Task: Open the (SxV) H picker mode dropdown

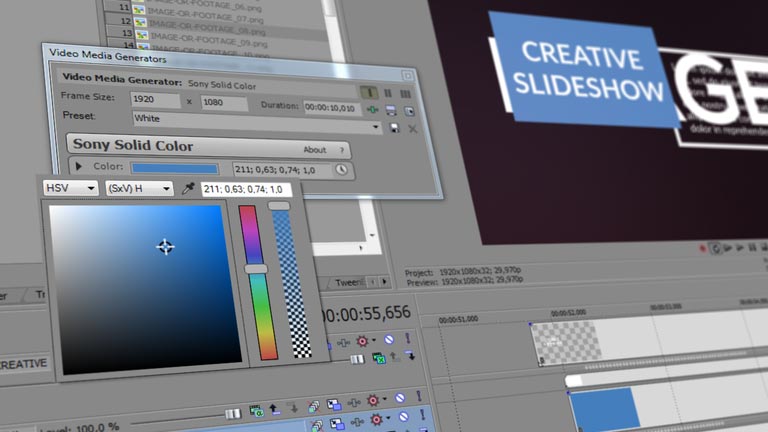Action: [x=139, y=188]
